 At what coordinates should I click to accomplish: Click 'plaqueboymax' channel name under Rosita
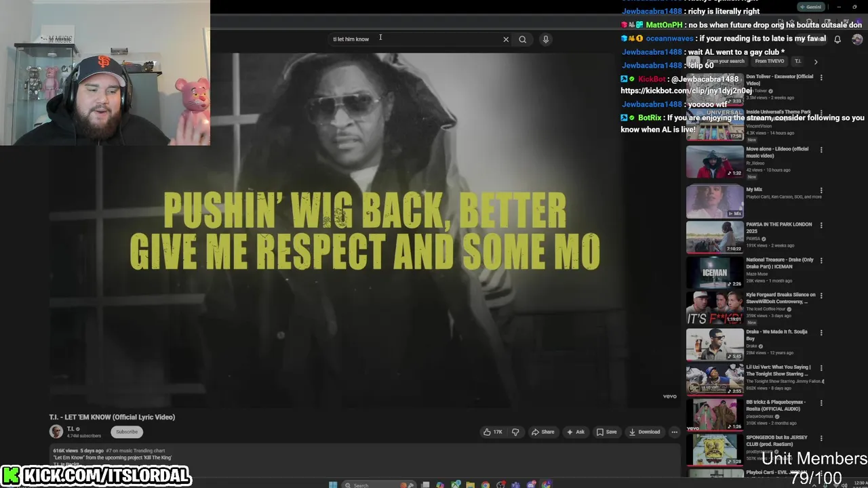tap(761, 416)
